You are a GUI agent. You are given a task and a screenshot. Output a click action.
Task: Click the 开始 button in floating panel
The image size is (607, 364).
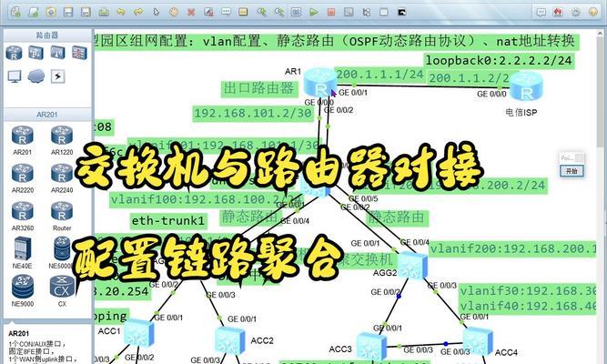tap(572, 171)
